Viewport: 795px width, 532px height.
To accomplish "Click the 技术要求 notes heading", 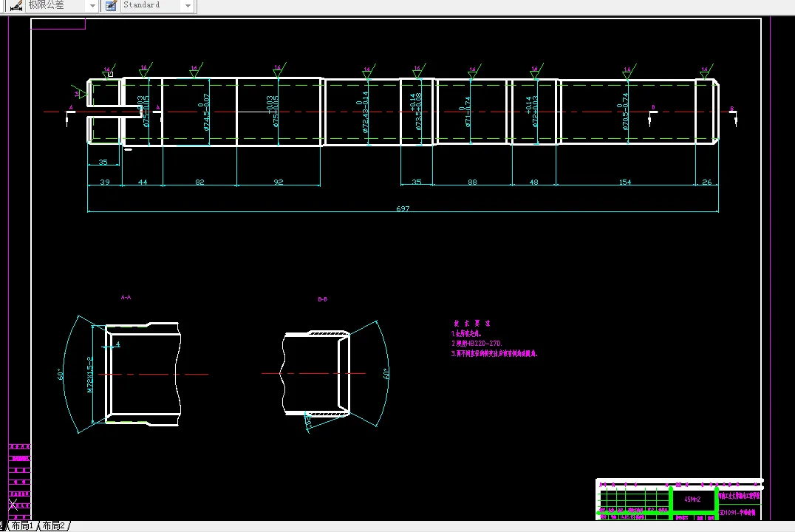I will point(472,323).
